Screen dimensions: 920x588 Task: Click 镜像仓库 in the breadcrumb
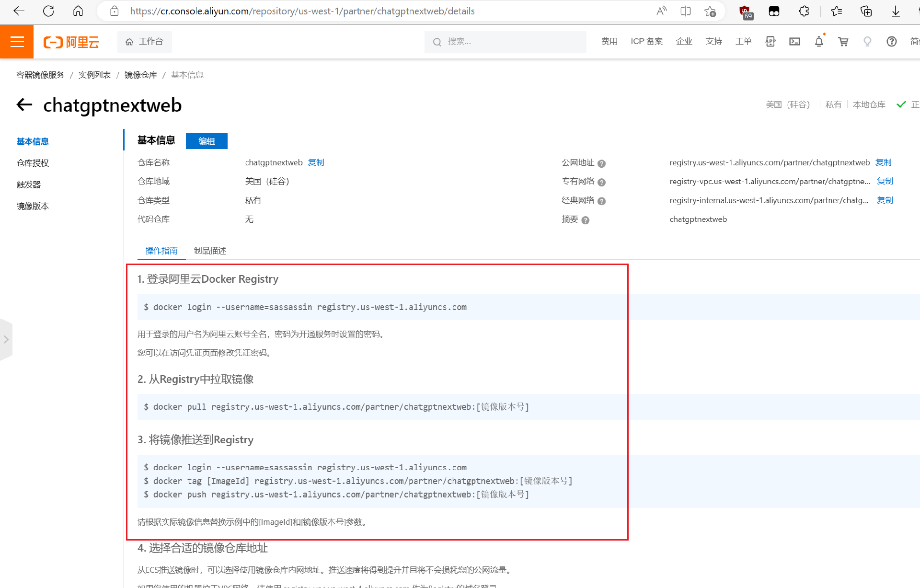pos(141,75)
